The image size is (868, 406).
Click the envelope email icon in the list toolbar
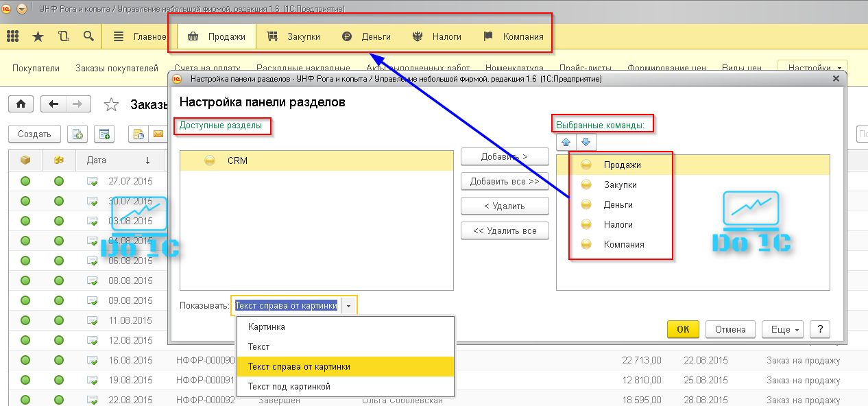158,134
